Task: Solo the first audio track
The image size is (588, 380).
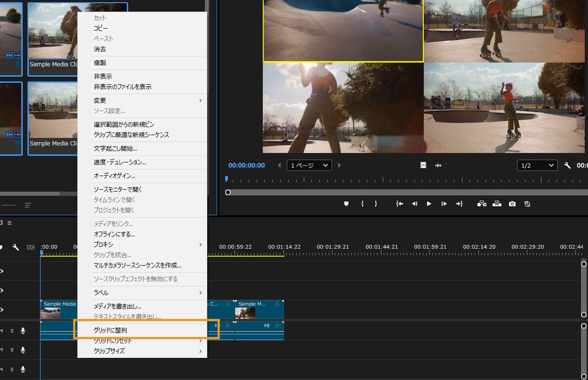Action: 12,331
